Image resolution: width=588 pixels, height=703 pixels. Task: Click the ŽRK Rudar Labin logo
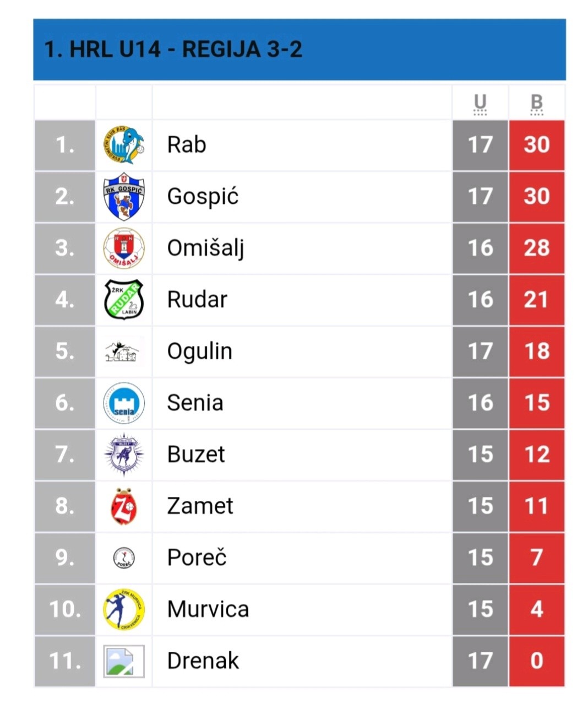click(124, 300)
